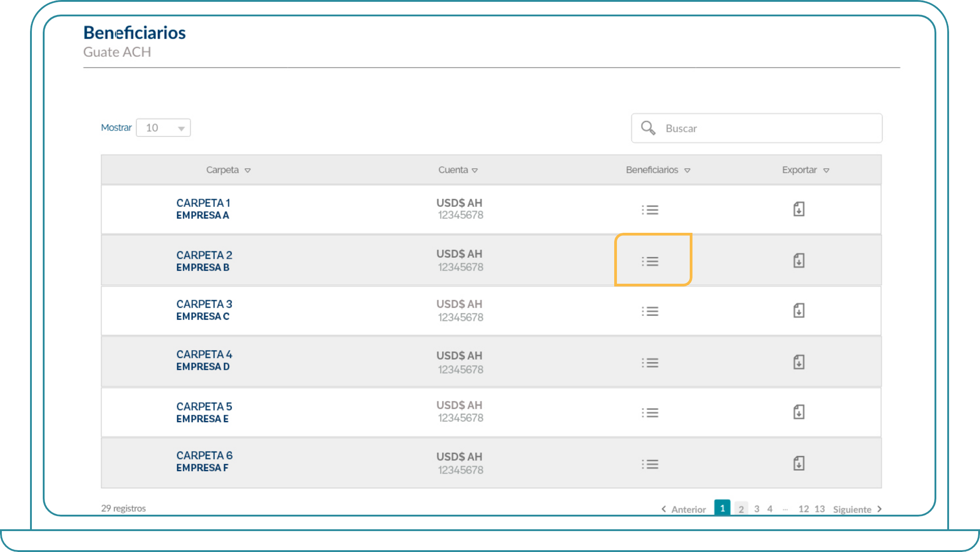Click the Guate ACH subtitle
Image resolution: width=980 pixels, height=552 pixels.
point(117,52)
